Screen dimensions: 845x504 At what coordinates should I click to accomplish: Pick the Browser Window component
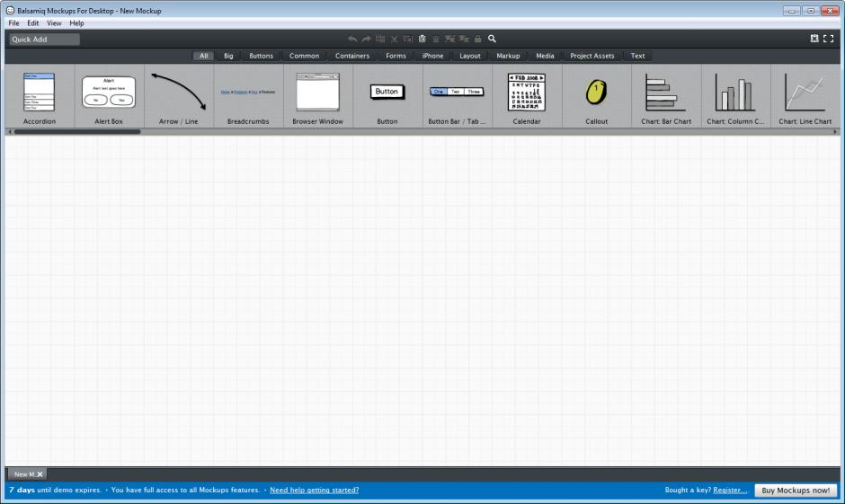click(318, 97)
